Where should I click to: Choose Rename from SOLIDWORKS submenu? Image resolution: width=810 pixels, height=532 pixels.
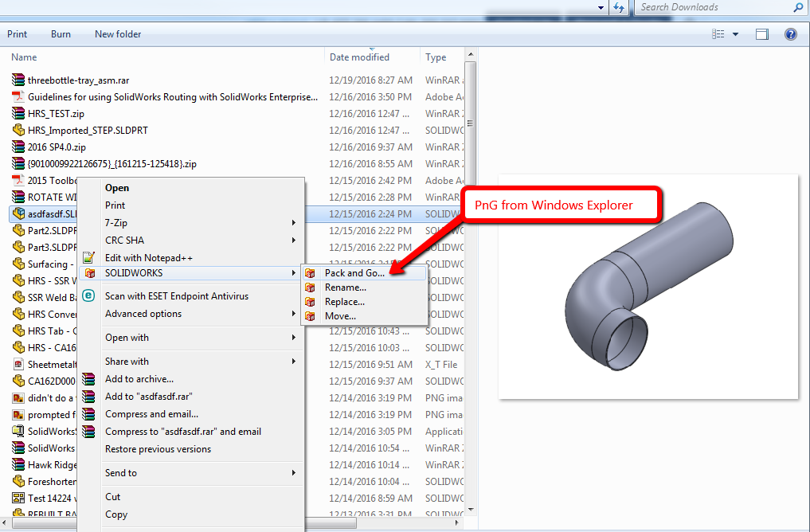point(364,288)
